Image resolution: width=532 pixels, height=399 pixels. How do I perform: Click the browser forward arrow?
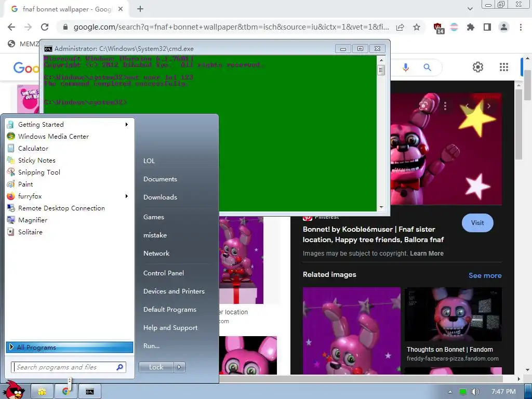(28, 27)
